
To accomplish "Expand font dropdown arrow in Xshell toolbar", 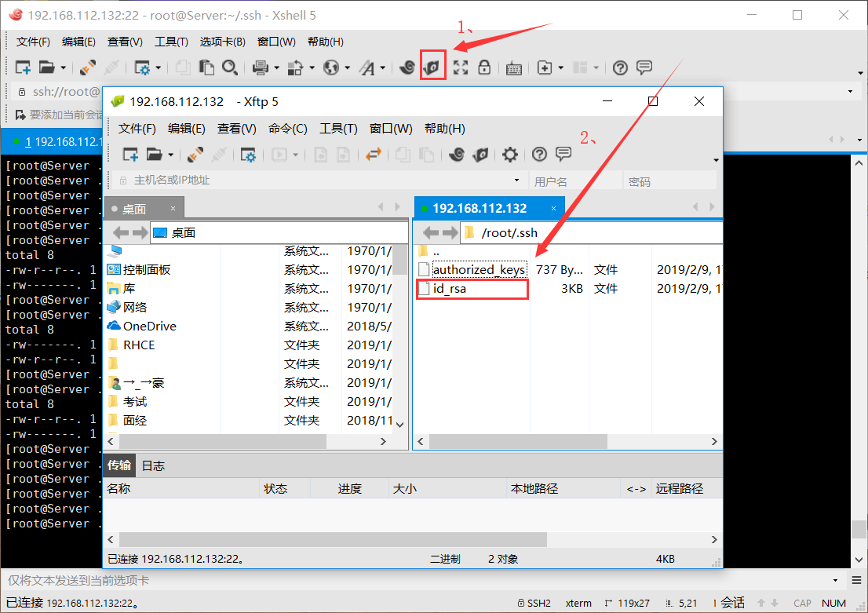I will click(382, 68).
